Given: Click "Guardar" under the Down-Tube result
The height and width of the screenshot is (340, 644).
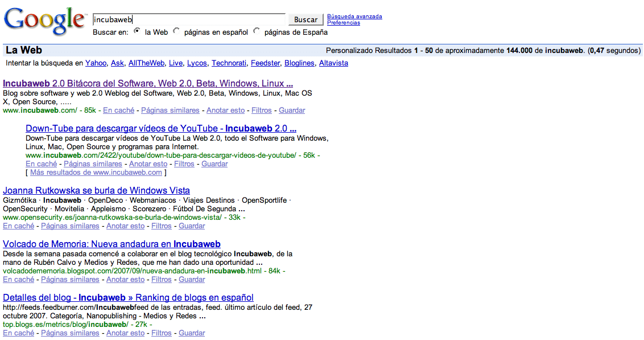Looking at the screenshot, I should click(x=214, y=164).
